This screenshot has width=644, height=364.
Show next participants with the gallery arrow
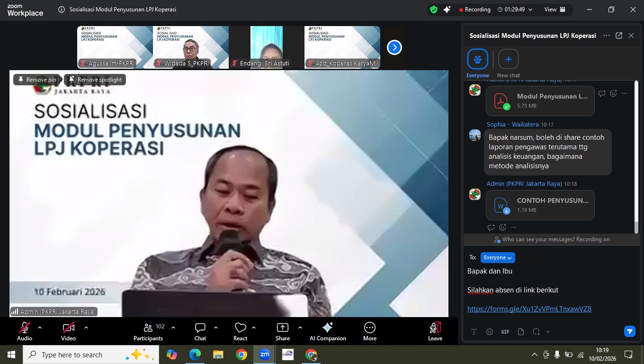[394, 47]
